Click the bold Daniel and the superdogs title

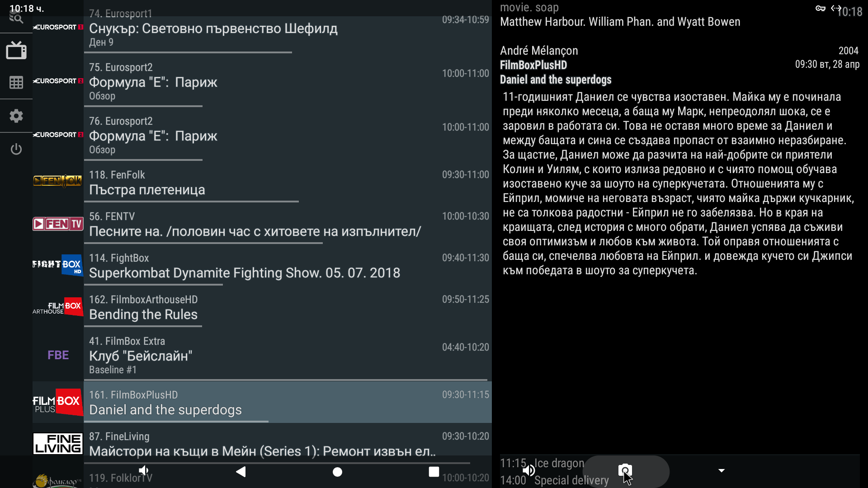click(556, 80)
